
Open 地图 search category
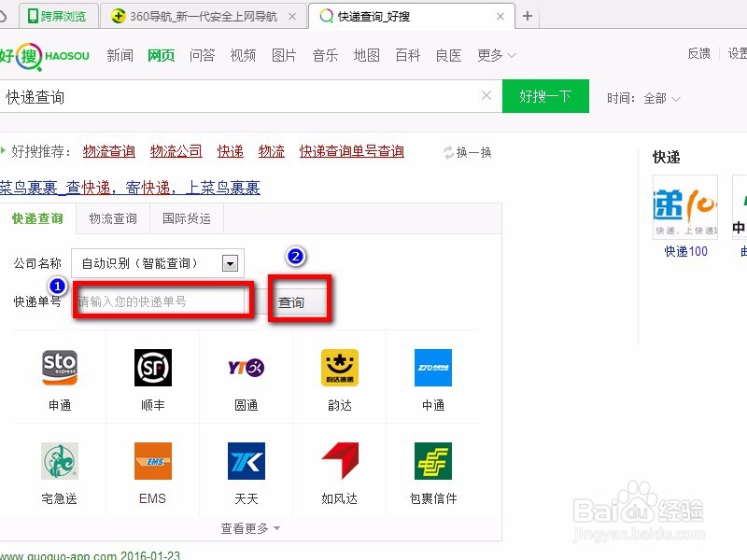[x=367, y=56]
